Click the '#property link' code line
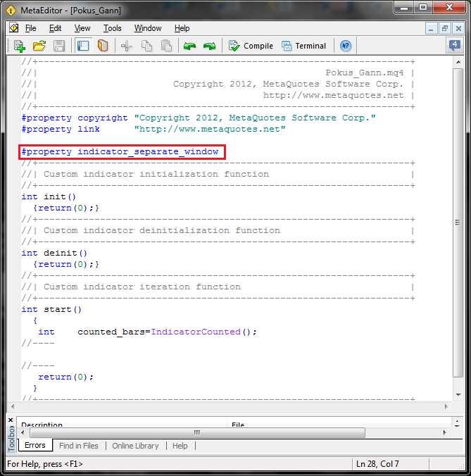The image size is (471, 476). point(153,129)
